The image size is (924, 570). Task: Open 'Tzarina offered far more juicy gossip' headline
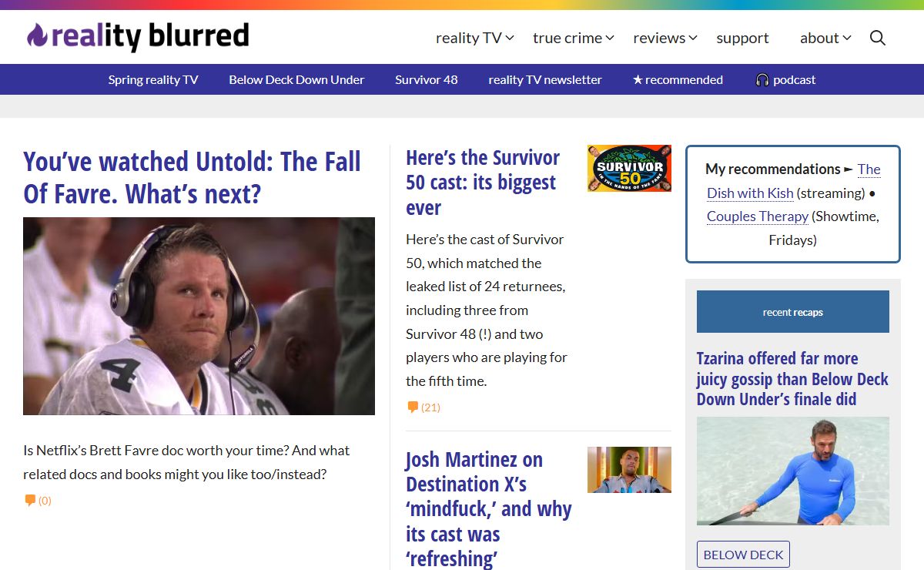[x=792, y=378]
